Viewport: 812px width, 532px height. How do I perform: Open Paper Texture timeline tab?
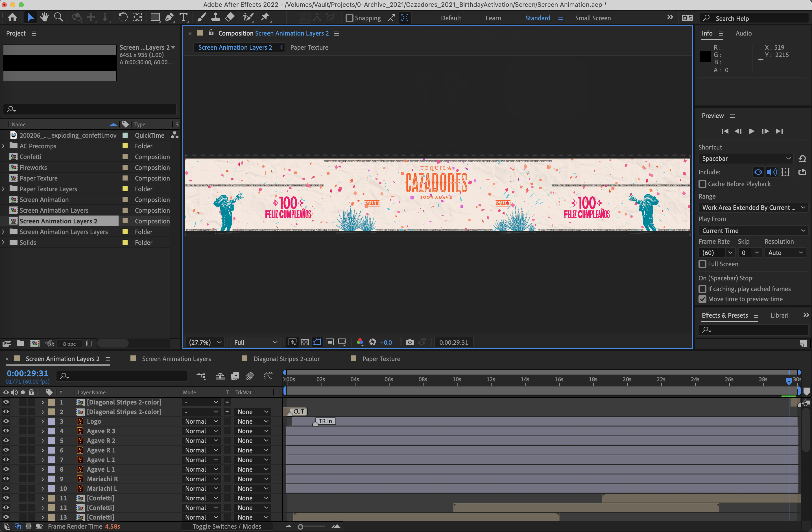[x=381, y=359]
